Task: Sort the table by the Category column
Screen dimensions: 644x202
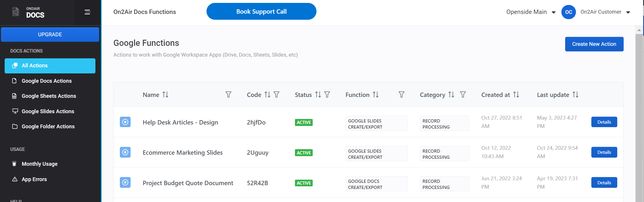Action: point(451,95)
